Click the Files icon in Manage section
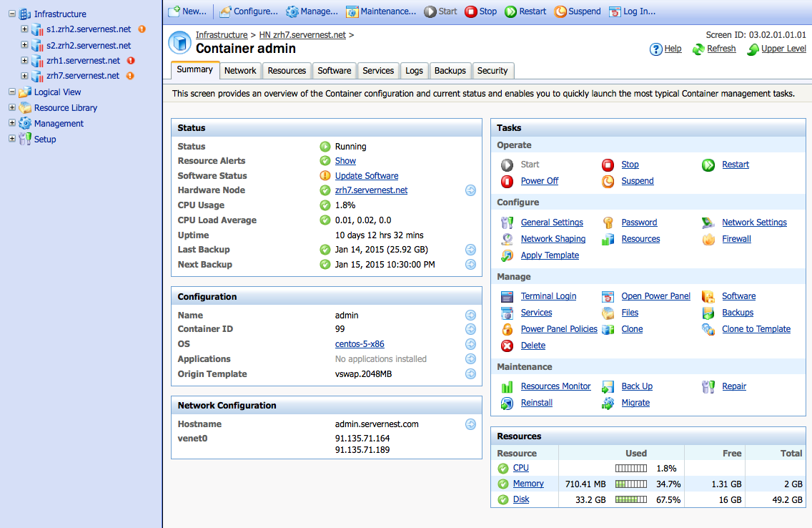Viewport: 812px width, 528px height. 608,313
